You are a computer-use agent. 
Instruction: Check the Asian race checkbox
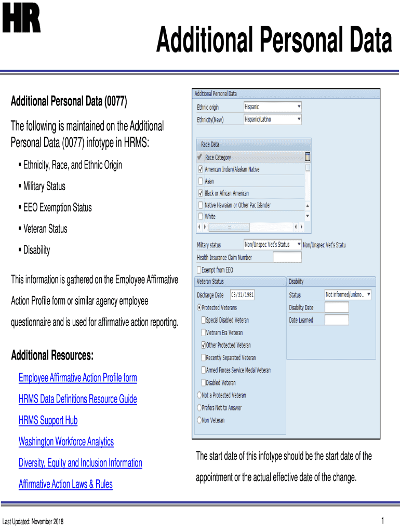201,181
